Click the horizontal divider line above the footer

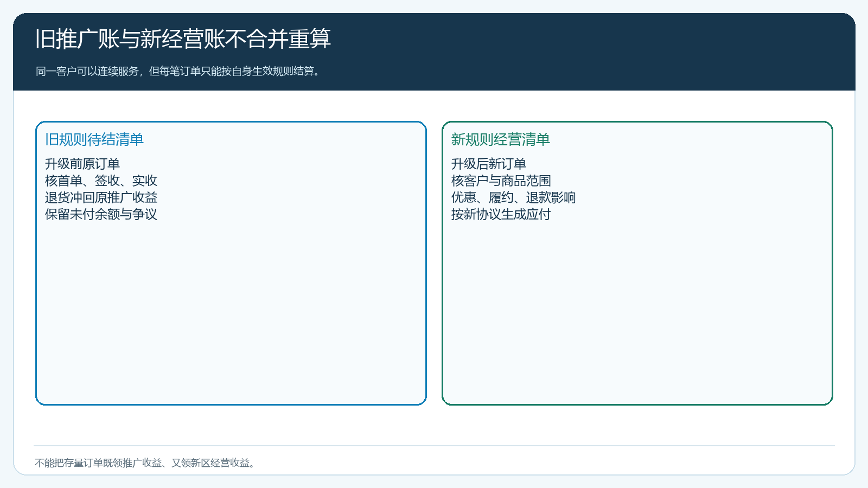[x=434, y=446]
